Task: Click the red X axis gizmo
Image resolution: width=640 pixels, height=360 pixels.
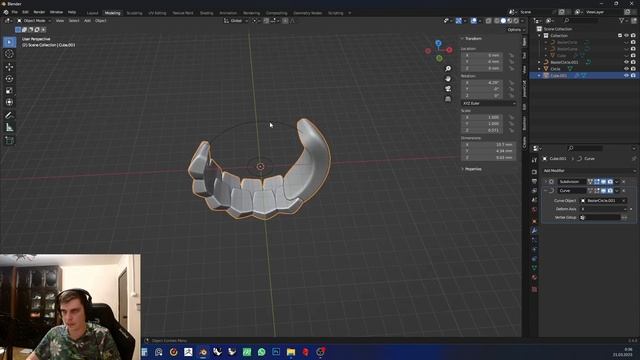Action: [449, 50]
